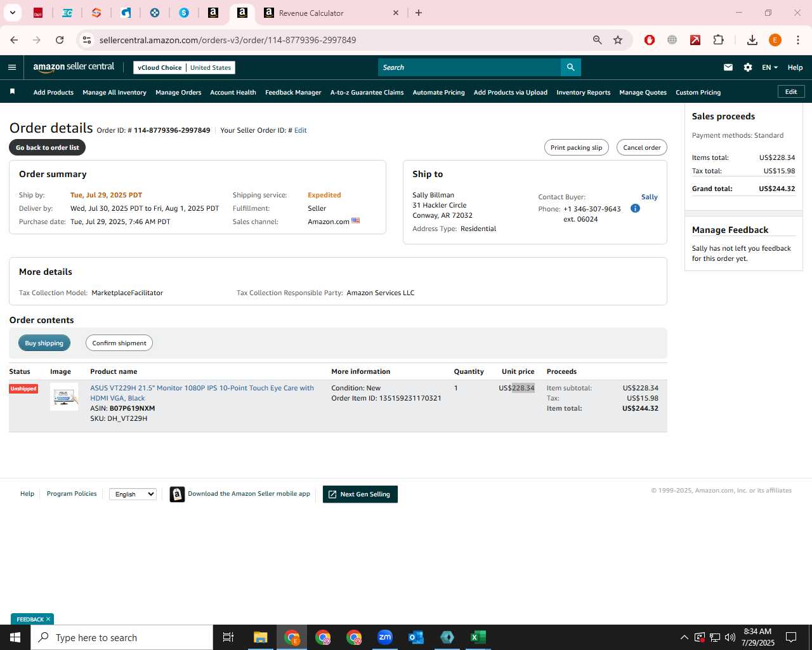The height and width of the screenshot is (650, 812).
Task: Click the Next Gen Selling button
Action: click(360, 494)
